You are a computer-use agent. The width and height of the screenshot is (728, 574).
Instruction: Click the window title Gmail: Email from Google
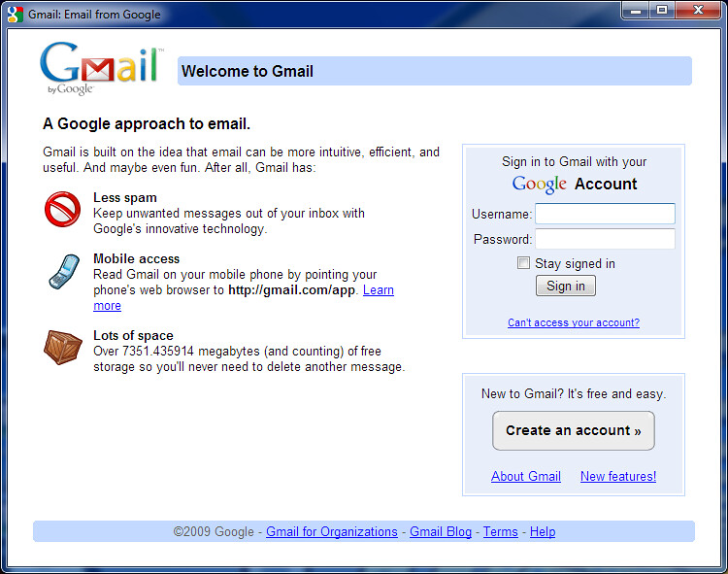(x=94, y=15)
